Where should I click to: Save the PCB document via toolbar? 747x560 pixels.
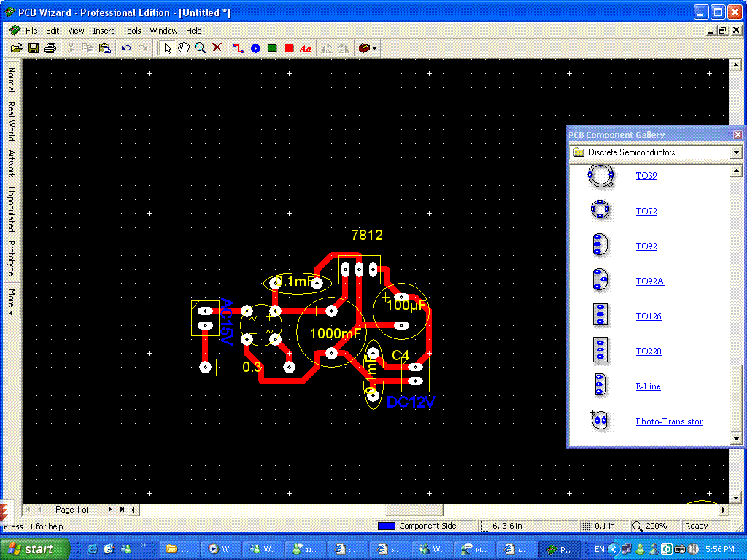click(x=34, y=48)
